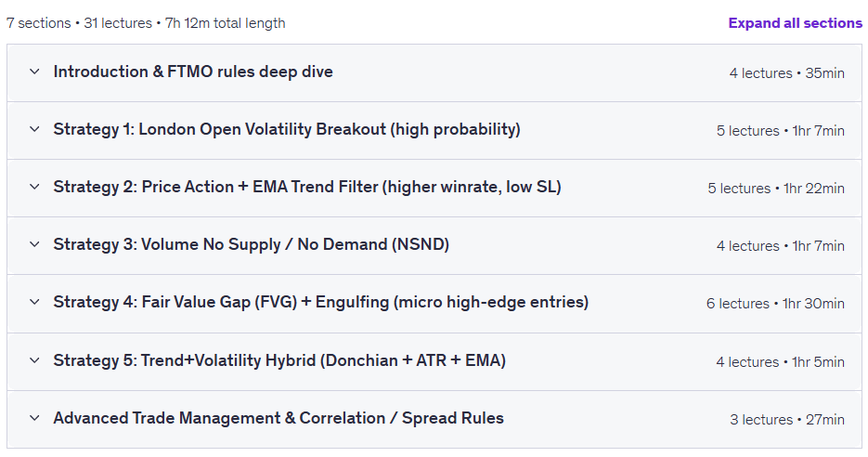Image resolution: width=868 pixels, height=457 pixels.
Task: Open Strategy 2: Price Action + EMA Trend Filter title
Action: (x=307, y=187)
